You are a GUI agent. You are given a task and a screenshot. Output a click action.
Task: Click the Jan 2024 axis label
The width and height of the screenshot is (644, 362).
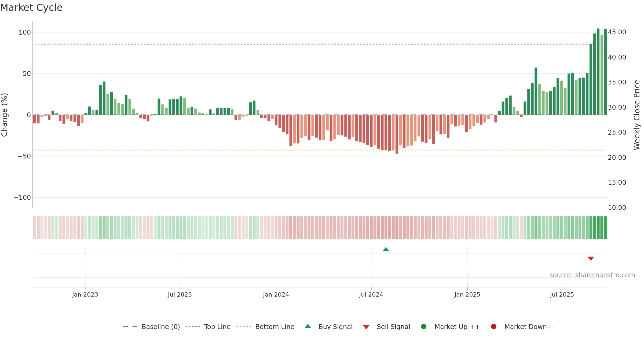(276, 294)
